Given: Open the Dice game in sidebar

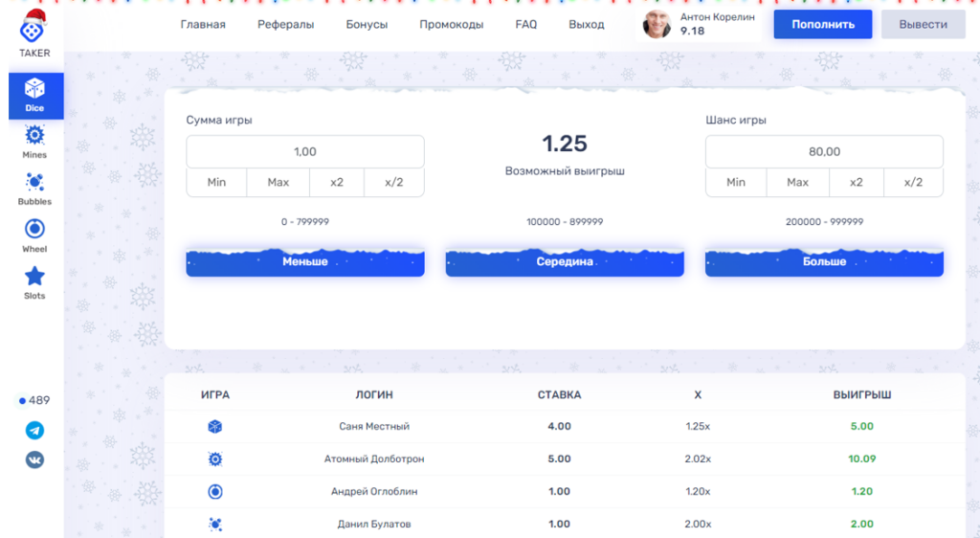Looking at the screenshot, I should (35, 96).
